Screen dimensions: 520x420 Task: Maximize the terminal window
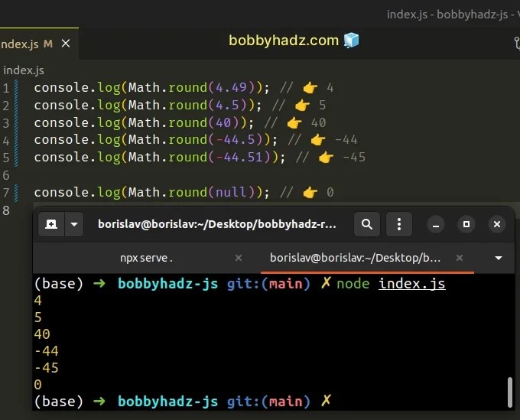point(466,225)
